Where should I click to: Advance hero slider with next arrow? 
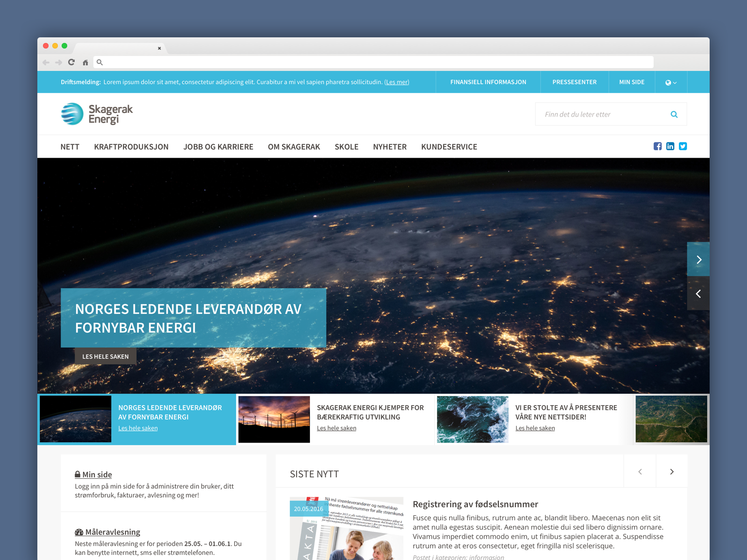698,259
